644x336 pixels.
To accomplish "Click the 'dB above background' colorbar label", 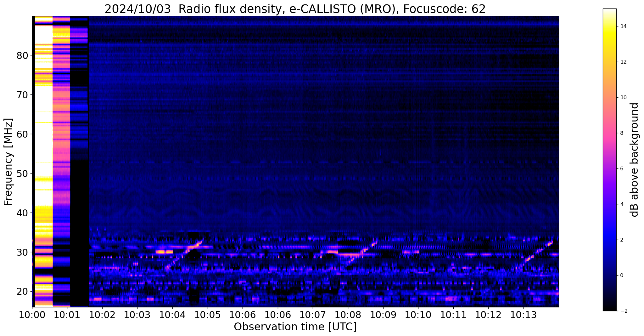I will coord(635,160).
